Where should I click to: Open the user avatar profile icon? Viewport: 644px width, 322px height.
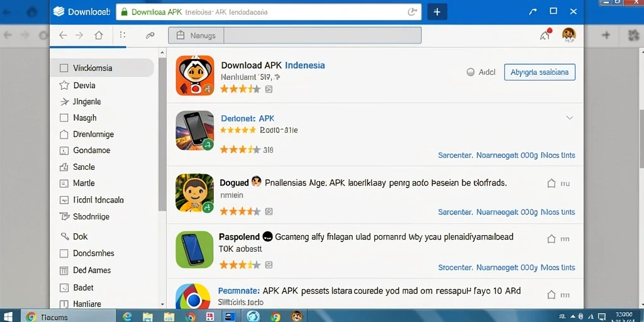pyautogui.click(x=569, y=35)
